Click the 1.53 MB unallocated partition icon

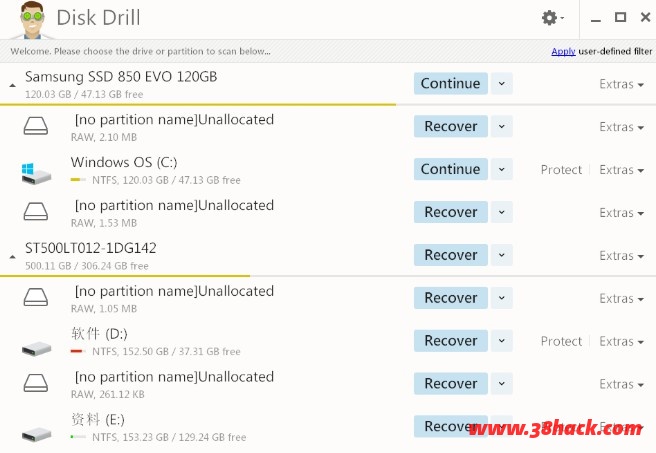point(36,211)
